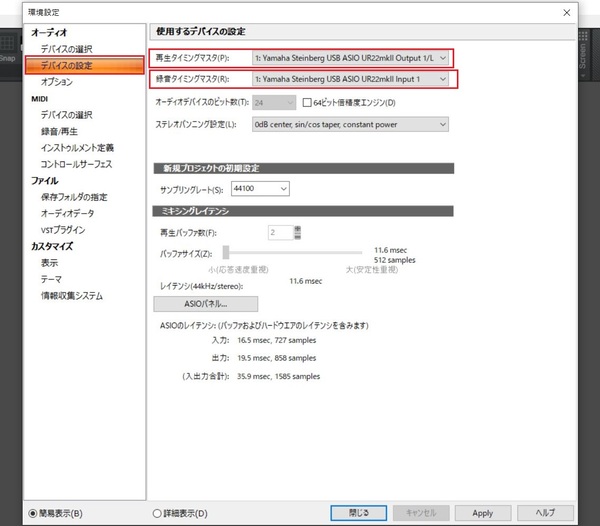Close the 環境設定 dialog window
Screen dimensions: 600x526
[567, 12]
